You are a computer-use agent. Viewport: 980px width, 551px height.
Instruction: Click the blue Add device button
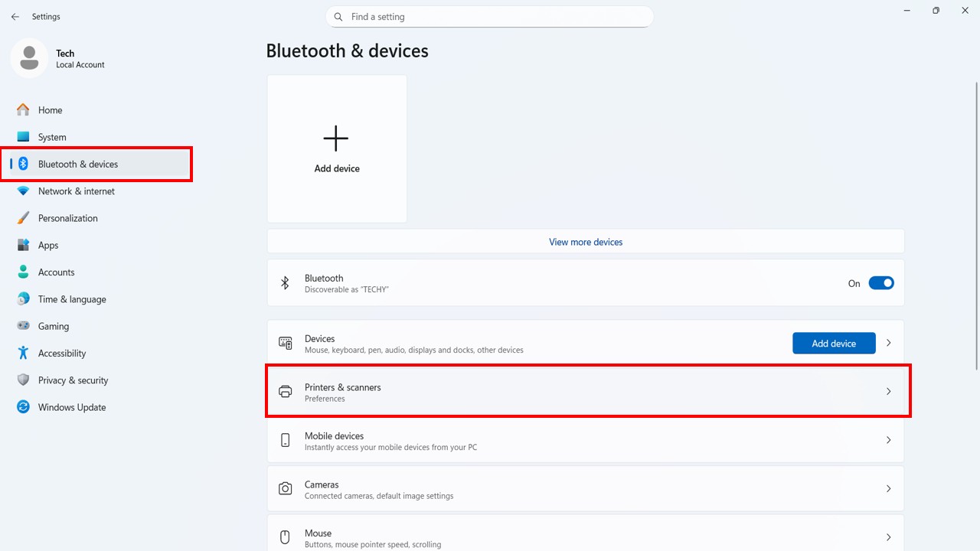pyautogui.click(x=833, y=344)
